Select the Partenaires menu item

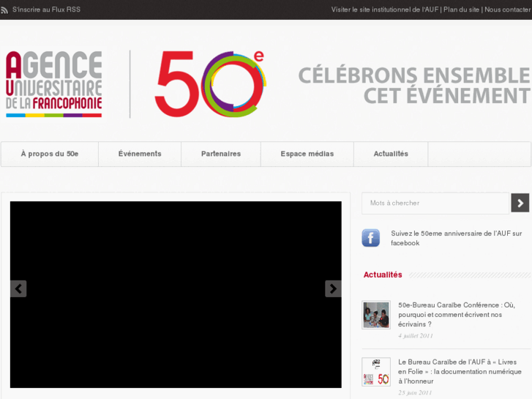(x=221, y=154)
